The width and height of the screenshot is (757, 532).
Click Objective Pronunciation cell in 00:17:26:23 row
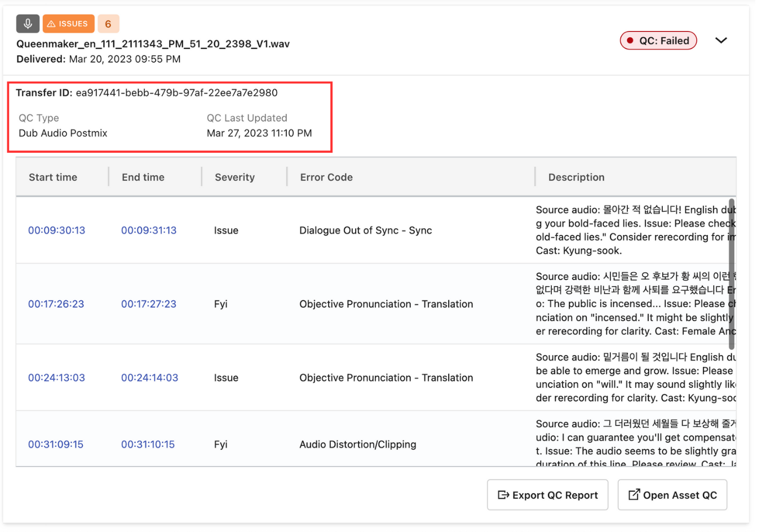[386, 304]
